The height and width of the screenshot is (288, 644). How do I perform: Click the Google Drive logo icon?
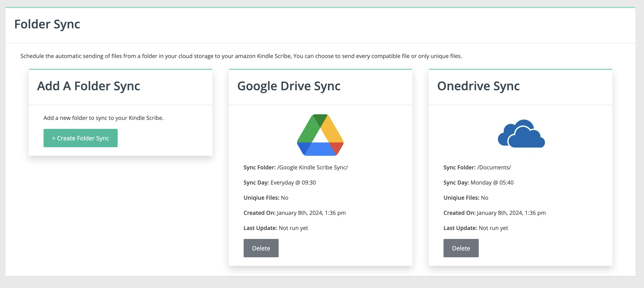[320, 135]
